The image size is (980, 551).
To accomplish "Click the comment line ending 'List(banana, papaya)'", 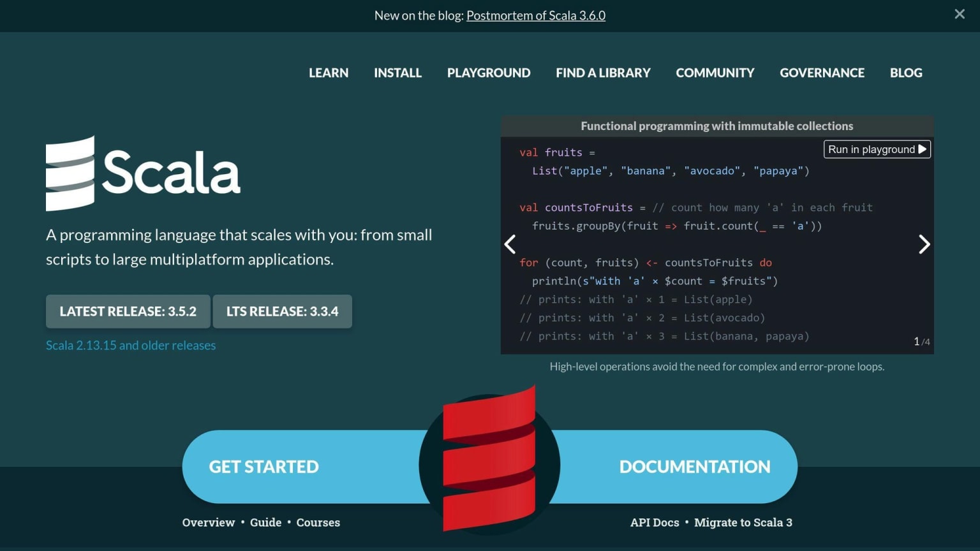I will [x=664, y=336].
